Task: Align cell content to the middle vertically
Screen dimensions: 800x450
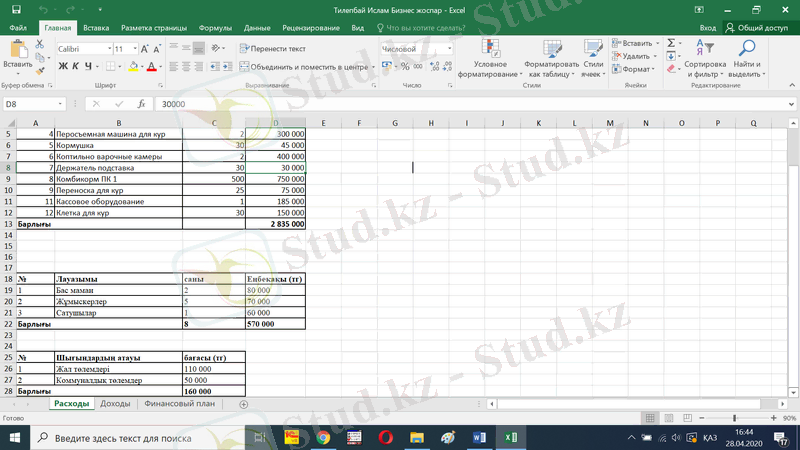Action: [x=186, y=48]
